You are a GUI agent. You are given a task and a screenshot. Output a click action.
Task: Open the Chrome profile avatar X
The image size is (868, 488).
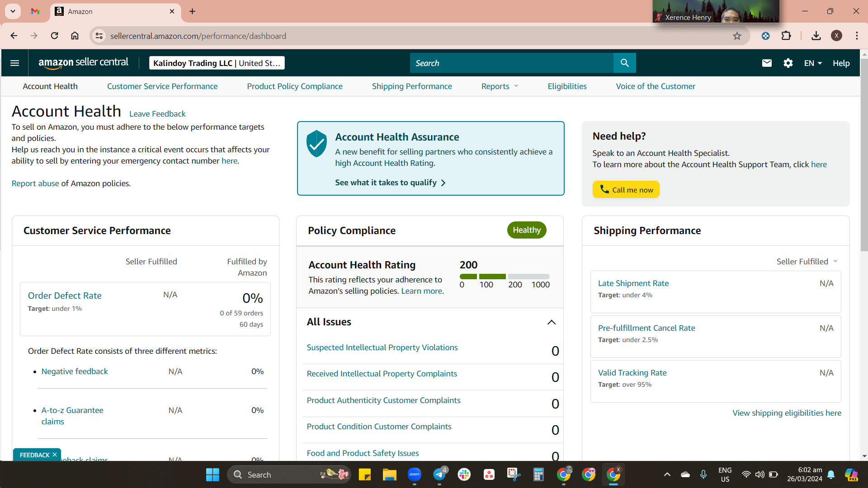click(x=836, y=36)
